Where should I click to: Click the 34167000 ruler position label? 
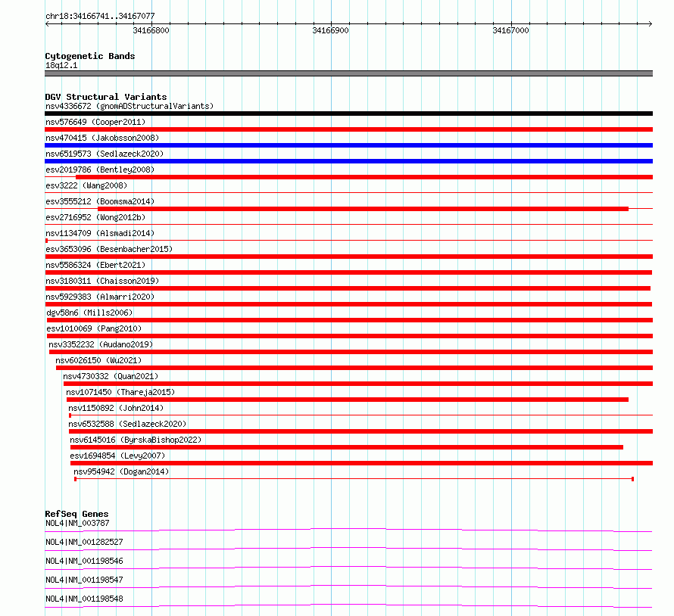coord(510,30)
